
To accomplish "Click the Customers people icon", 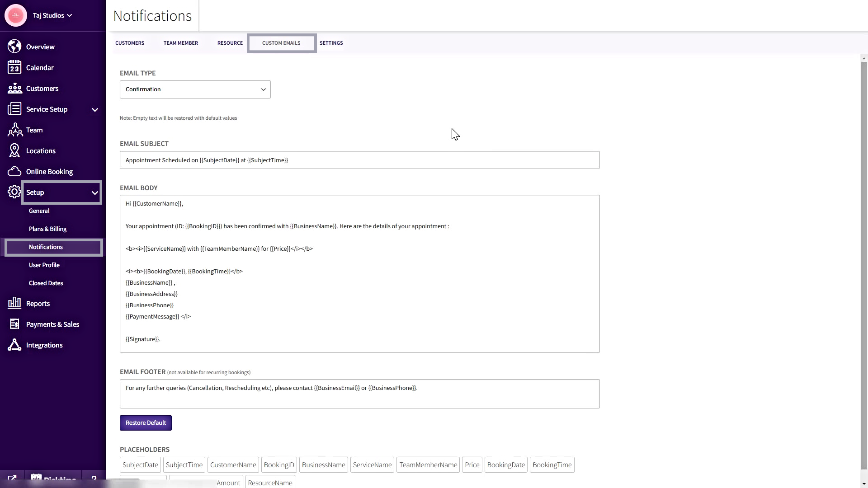I will 14,88.
